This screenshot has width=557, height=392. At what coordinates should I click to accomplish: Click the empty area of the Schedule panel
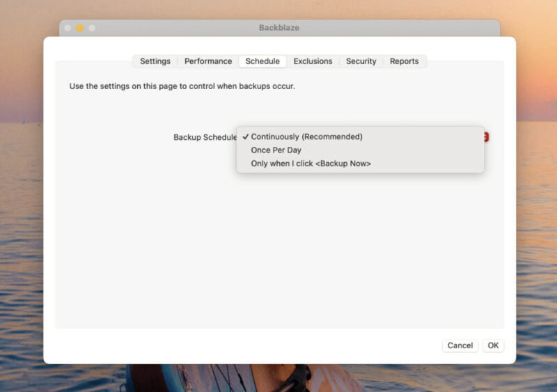(x=278, y=258)
